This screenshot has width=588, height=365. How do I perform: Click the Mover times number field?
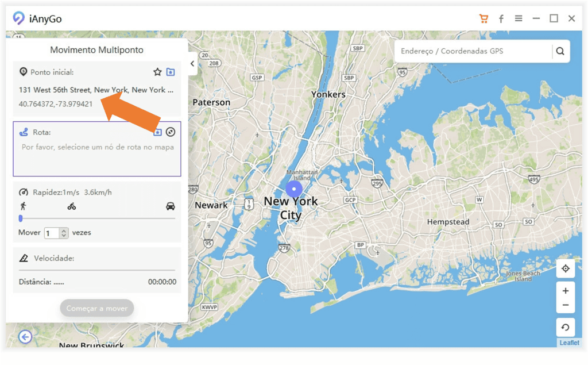tap(52, 233)
